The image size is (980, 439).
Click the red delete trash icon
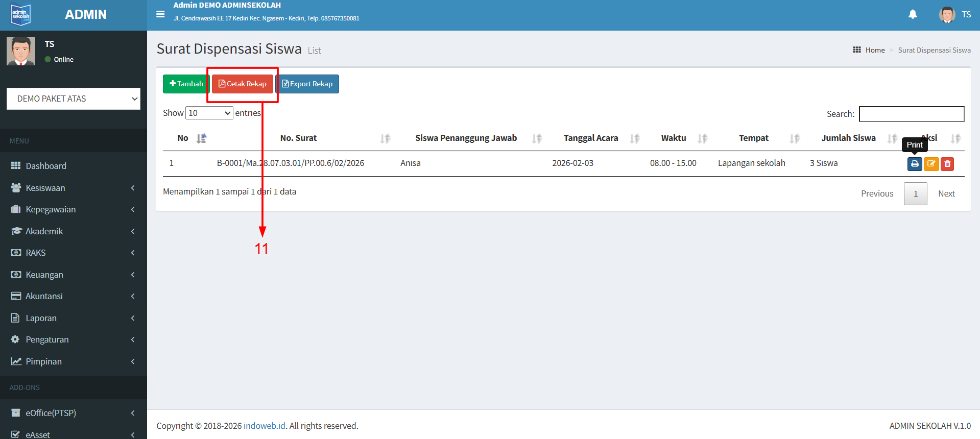[x=947, y=164]
